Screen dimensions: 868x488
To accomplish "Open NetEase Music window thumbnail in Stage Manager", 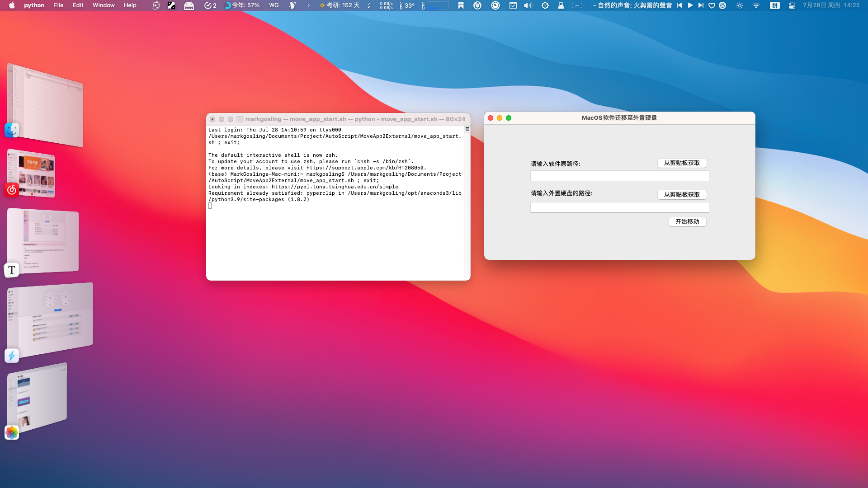I will pyautogui.click(x=31, y=173).
